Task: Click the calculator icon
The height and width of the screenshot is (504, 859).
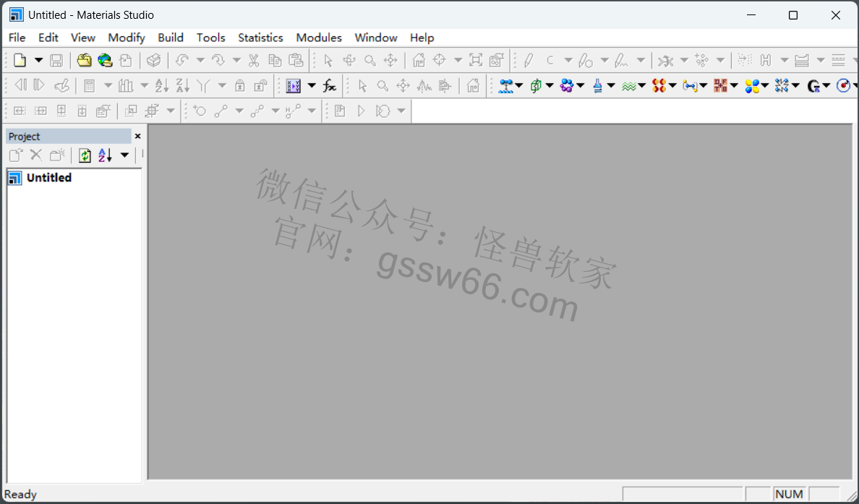Action: click(x=89, y=85)
